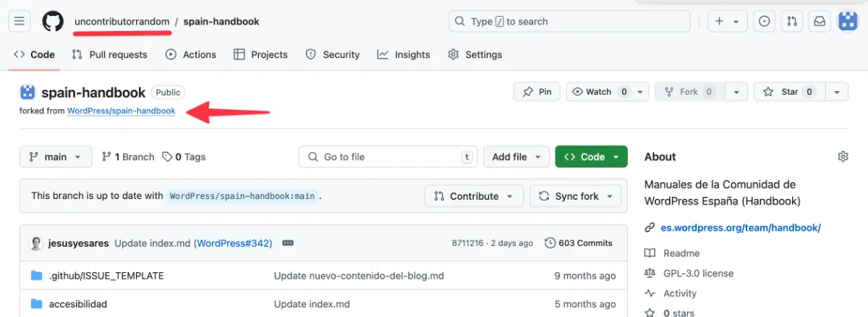Open the Add file dropdown
This screenshot has height=317, width=868.
(516, 156)
